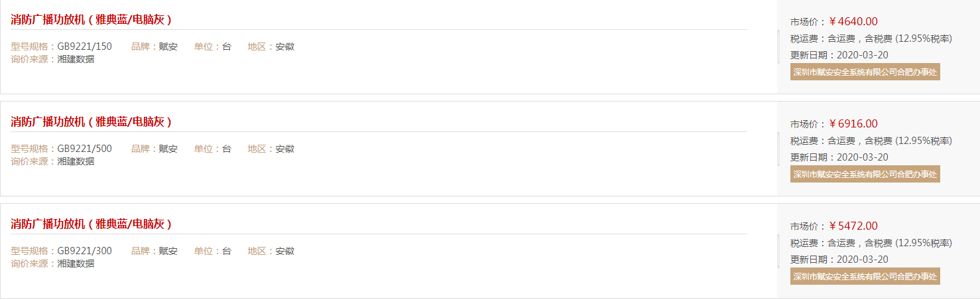
Task: Click the model spec text GB9221/300
Action: [84, 251]
